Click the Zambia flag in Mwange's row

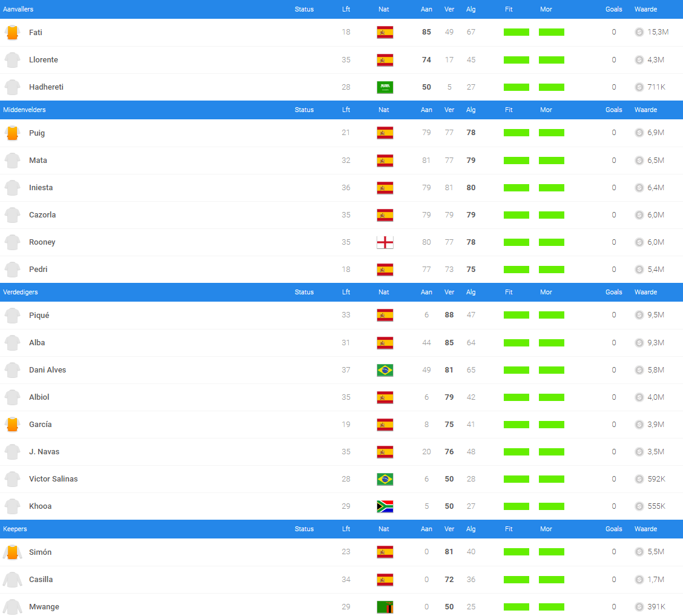(x=385, y=607)
